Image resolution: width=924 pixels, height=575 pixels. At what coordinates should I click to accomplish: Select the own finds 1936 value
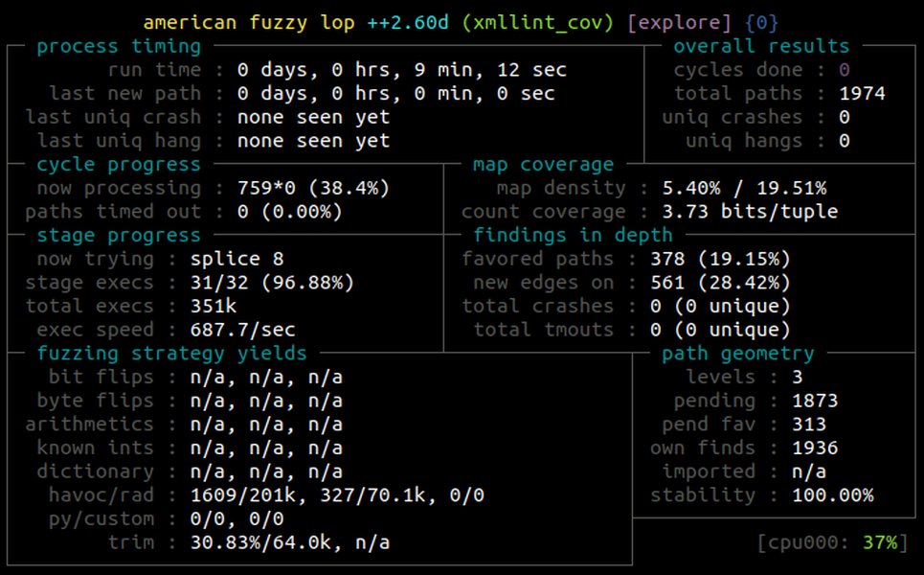[x=815, y=448]
